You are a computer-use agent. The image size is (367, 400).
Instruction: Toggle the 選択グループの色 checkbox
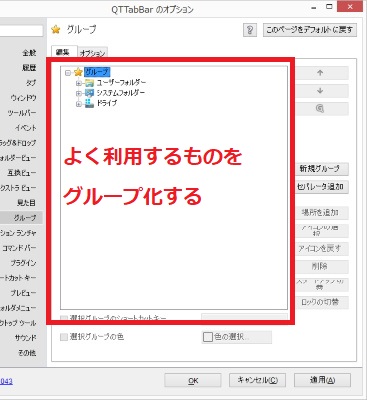[64, 337]
